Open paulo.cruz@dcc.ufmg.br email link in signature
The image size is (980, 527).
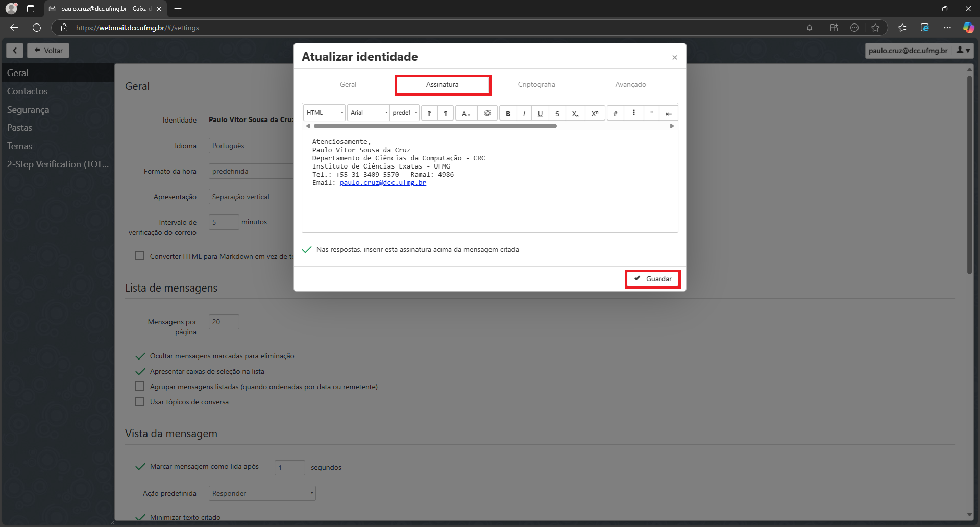point(383,183)
